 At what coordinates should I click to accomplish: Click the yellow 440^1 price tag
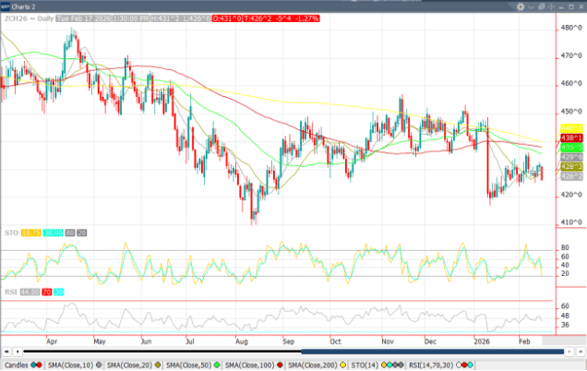572,128
